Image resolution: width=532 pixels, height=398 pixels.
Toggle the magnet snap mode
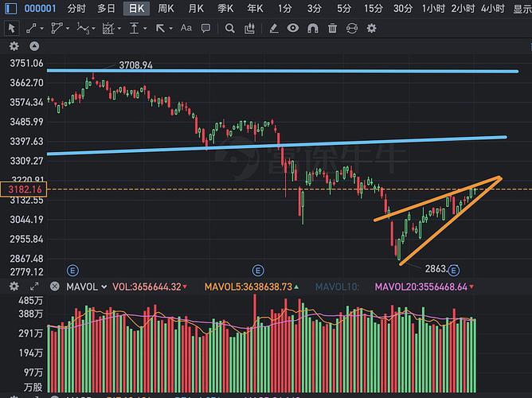click(312, 29)
